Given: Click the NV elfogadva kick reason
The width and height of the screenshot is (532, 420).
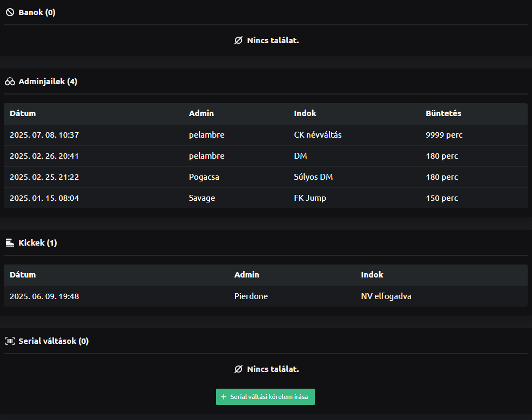Looking at the screenshot, I should tap(386, 296).
